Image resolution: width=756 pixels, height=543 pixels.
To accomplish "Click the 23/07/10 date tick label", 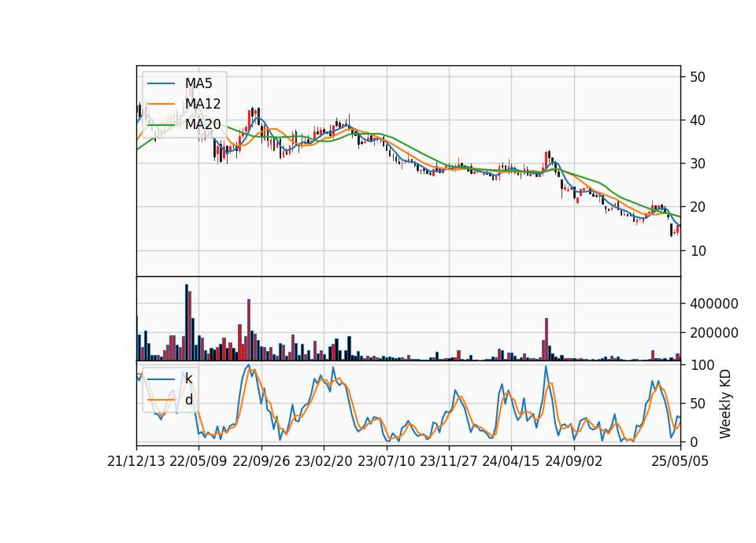I will click(x=386, y=461).
